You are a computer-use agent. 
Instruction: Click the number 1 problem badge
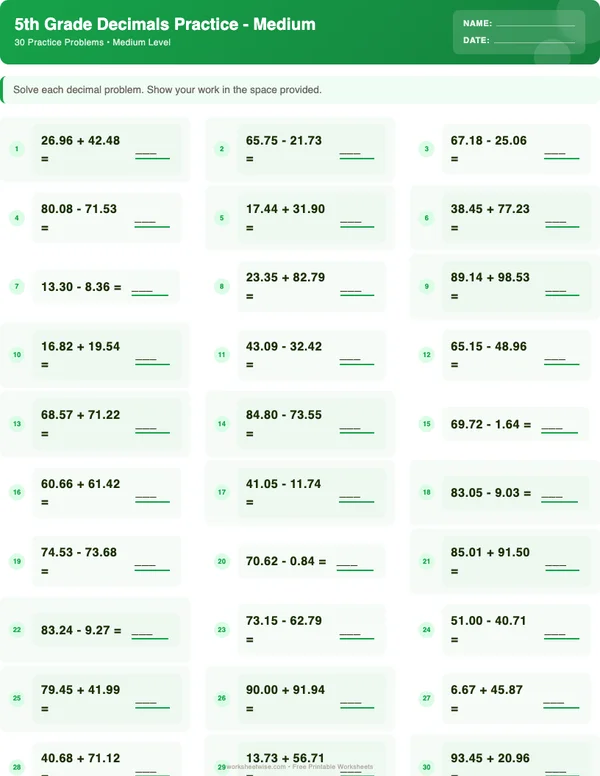(x=16, y=150)
